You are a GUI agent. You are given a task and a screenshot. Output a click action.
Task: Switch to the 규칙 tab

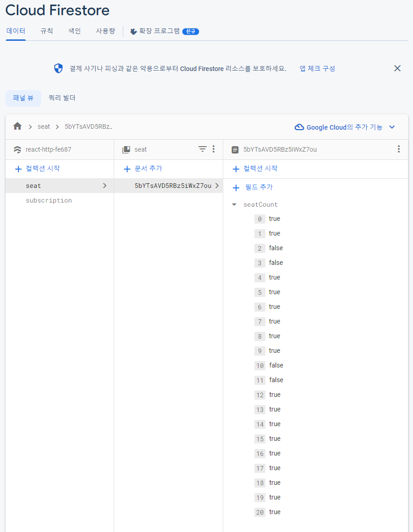46,31
